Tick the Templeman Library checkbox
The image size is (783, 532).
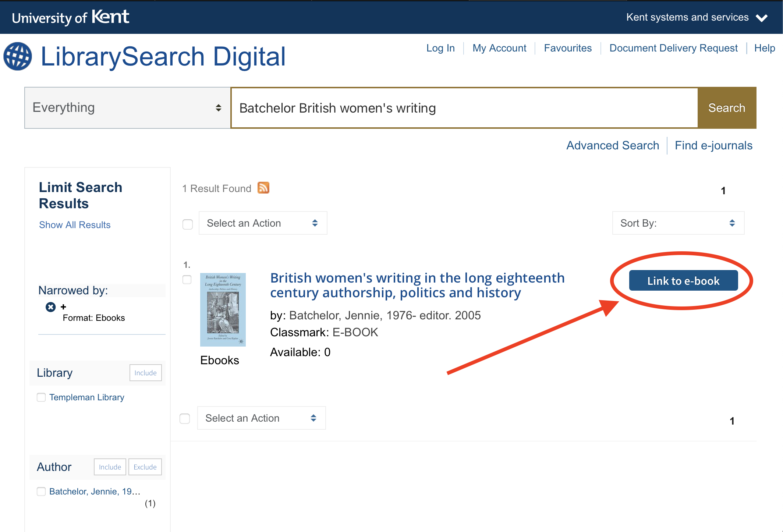[x=41, y=397]
